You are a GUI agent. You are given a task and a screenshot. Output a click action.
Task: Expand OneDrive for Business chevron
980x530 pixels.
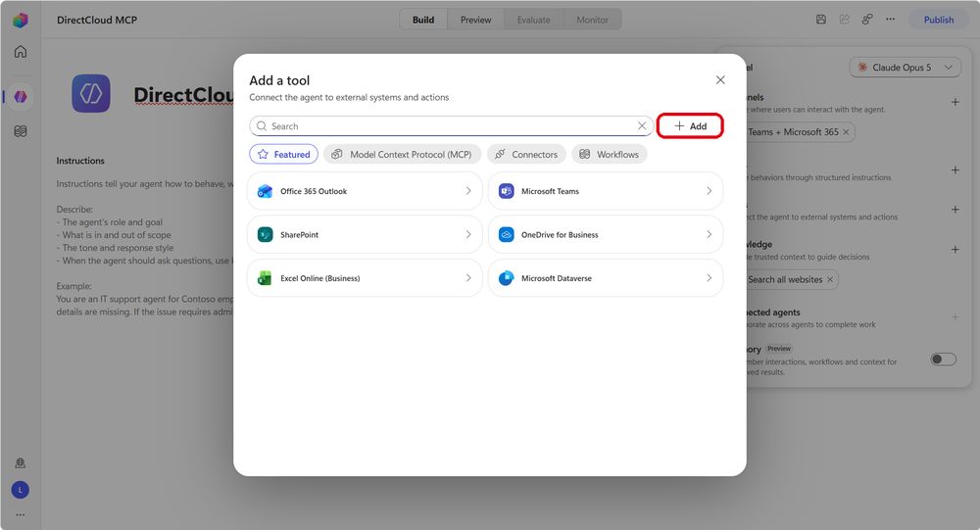[709, 234]
